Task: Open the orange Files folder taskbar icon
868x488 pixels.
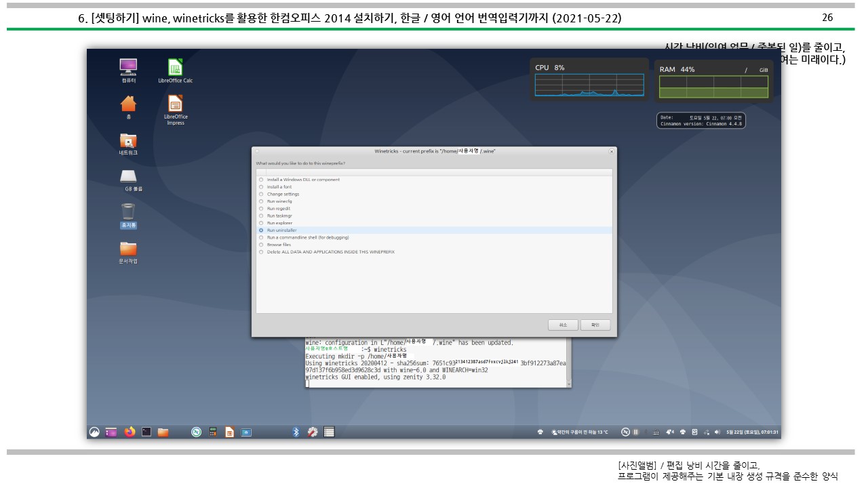Action: 163,432
